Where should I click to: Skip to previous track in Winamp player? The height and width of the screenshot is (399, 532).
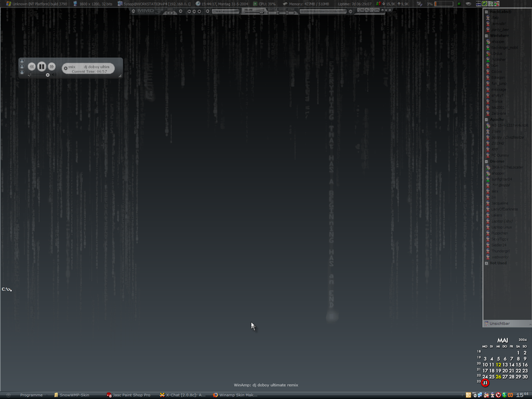tap(31, 66)
